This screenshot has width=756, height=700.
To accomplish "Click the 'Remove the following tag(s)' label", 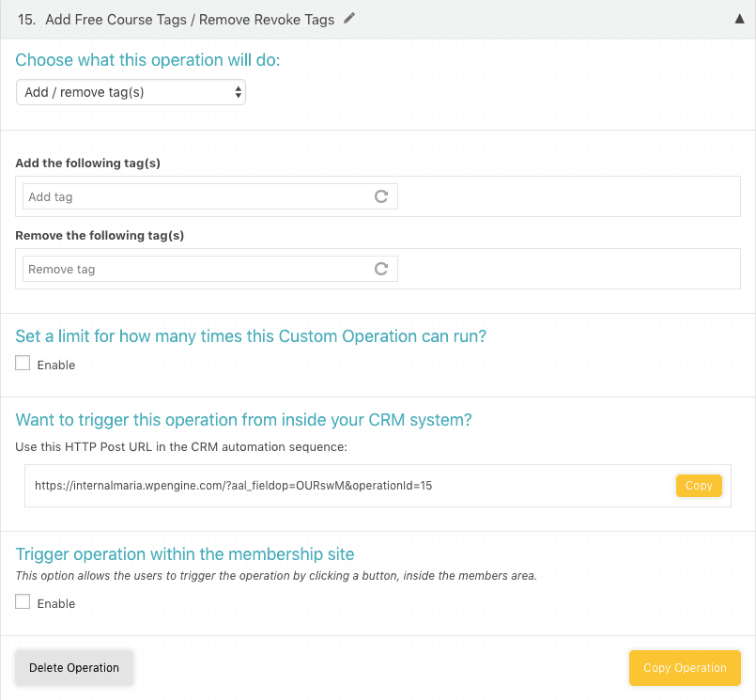I will tap(100, 236).
